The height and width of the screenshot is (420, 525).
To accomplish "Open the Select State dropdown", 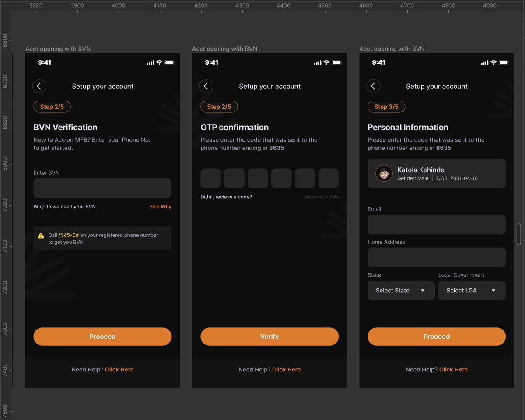I will click(401, 291).
